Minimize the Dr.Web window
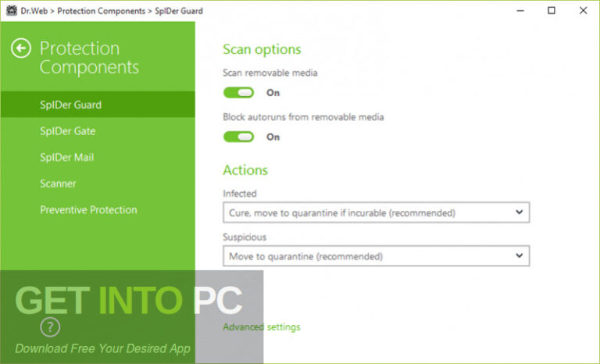 pyautogui.click(x=520, y=11)
